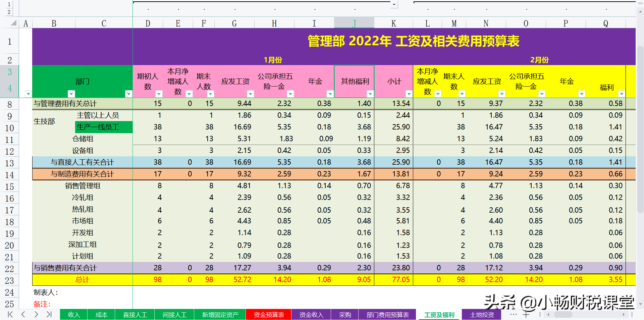Navigate to the first worksheet using the arrow icon
Screen dimensions: 644x320
tap(10, 315)
